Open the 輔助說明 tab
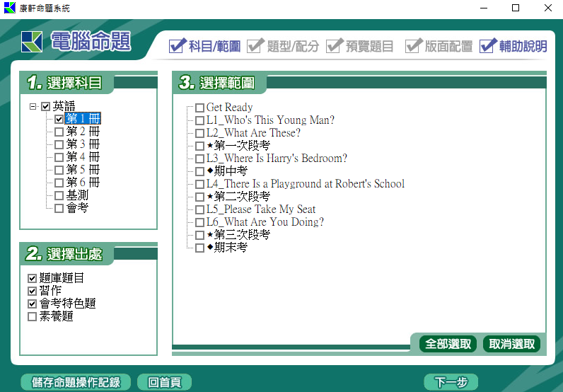Screen dimensions: 563x392 click(x=513, y=46)
